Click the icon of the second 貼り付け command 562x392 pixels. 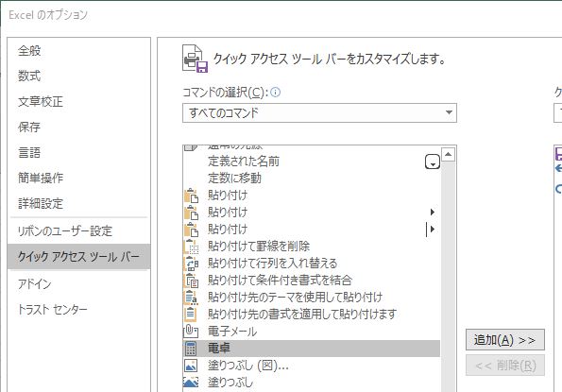tap(191, 213)
